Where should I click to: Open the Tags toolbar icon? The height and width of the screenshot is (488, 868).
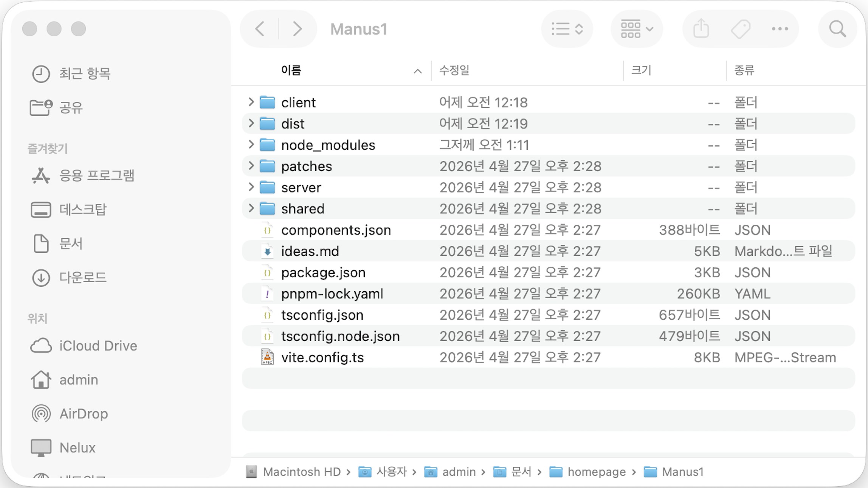[741, 29]
